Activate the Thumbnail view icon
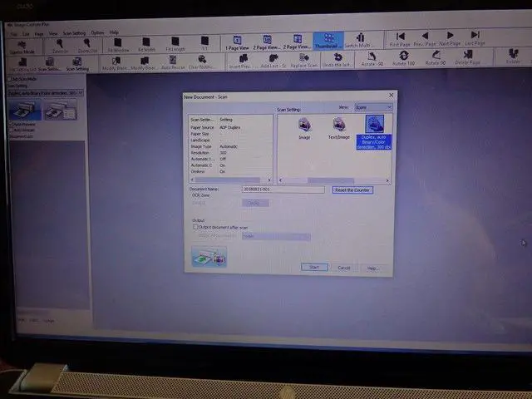The height and width of the screenshot is (399, 532). (328, 41)
